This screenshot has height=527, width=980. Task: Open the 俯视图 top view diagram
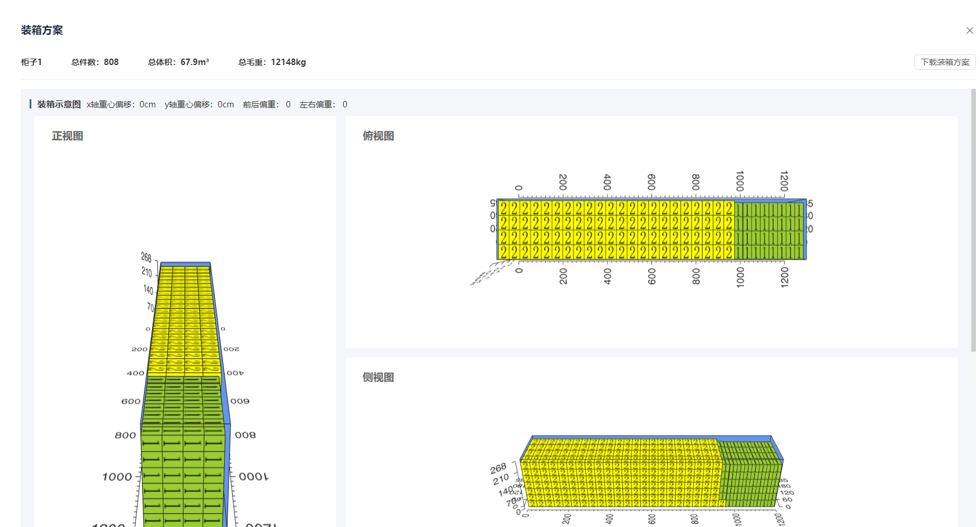pos(379,136)
